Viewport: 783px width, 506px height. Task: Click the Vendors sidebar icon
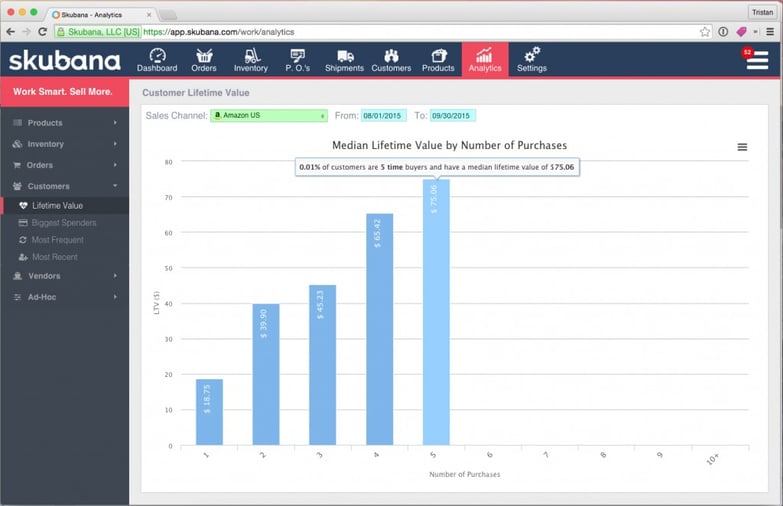(17, 276)
